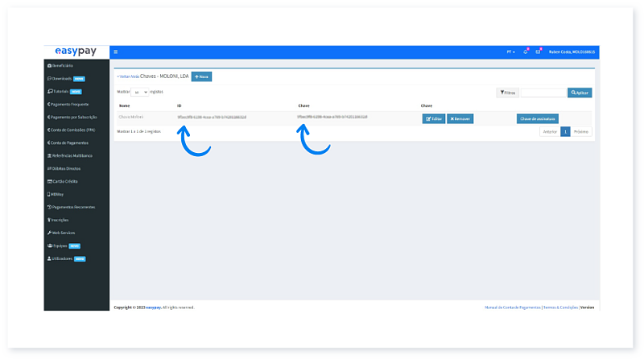Click the easypay footer link

coord(154,307)
